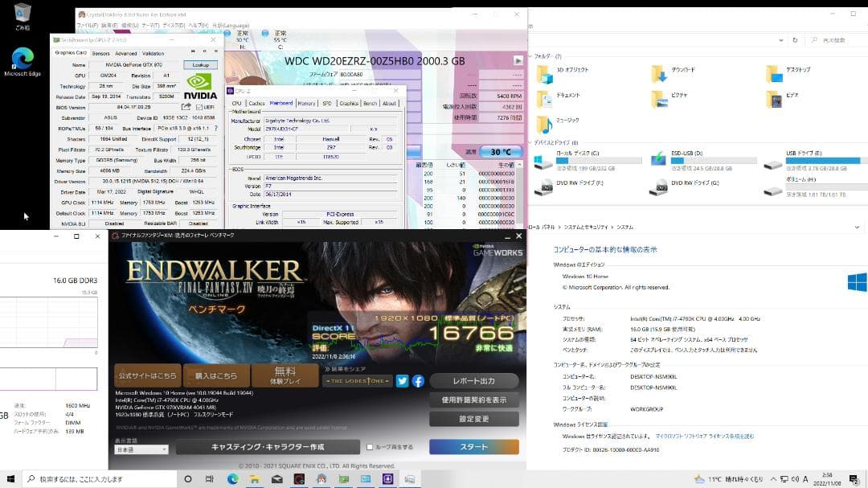Click the NVIDIA logo in GPU-Z
This screenshot has width=868, height=488.
(199, 83)
